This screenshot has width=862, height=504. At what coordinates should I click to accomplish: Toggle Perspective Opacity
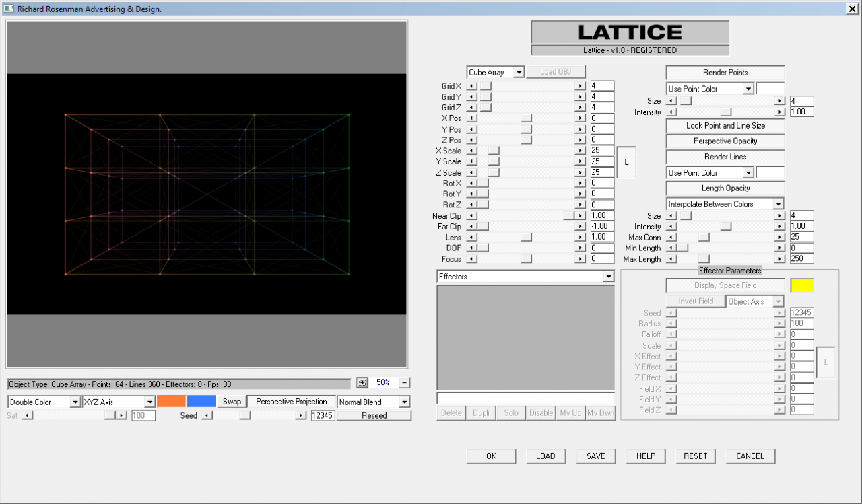click(x=725, y=141)
